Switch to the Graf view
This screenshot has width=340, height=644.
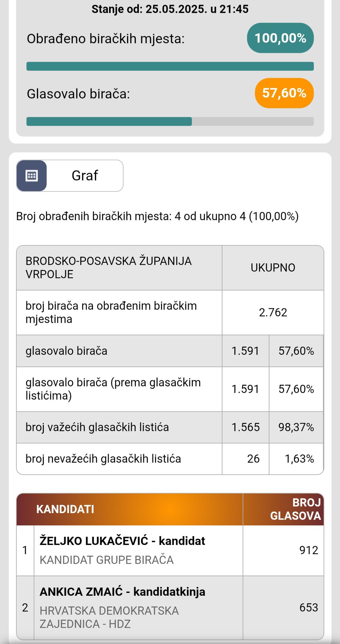tap(85, 176)
